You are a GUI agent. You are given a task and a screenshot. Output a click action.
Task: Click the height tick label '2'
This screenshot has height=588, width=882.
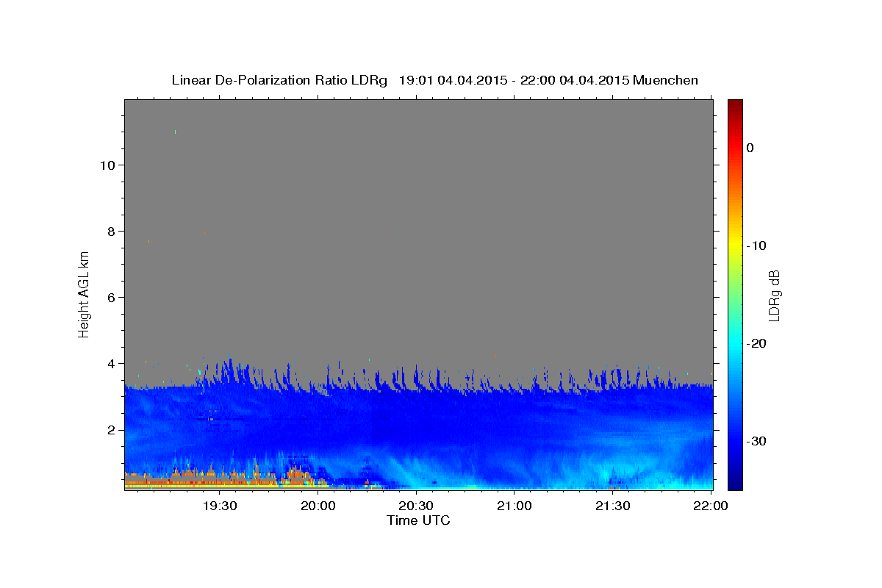[x=110, y=429]
